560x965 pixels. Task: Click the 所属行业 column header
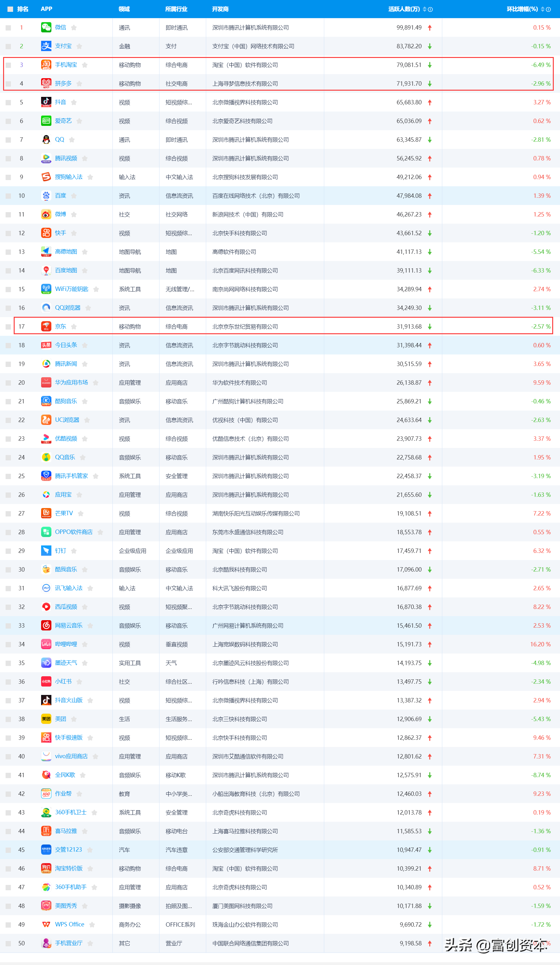[x=176, y=9]
